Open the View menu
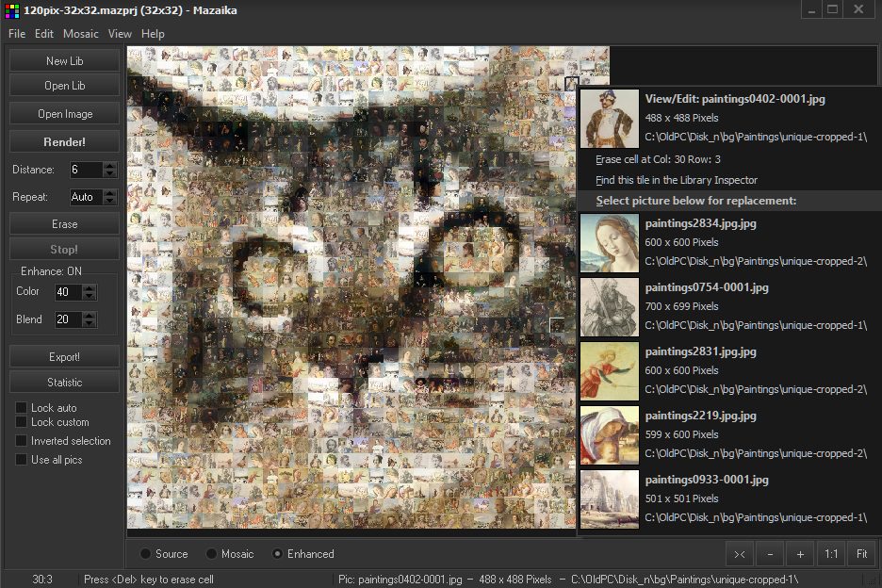882x588 pixels. (x=119, y=33)
